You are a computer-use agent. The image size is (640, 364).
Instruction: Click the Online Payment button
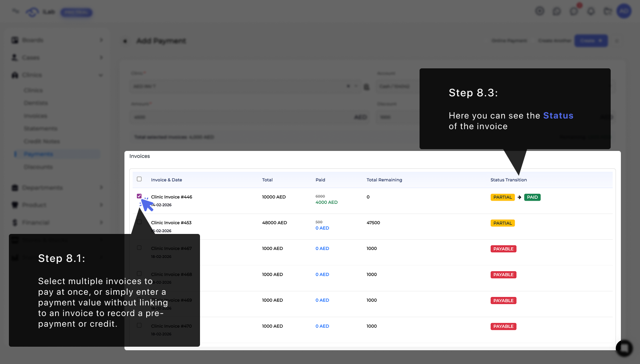pyautogui.click(x=509, y=41)
